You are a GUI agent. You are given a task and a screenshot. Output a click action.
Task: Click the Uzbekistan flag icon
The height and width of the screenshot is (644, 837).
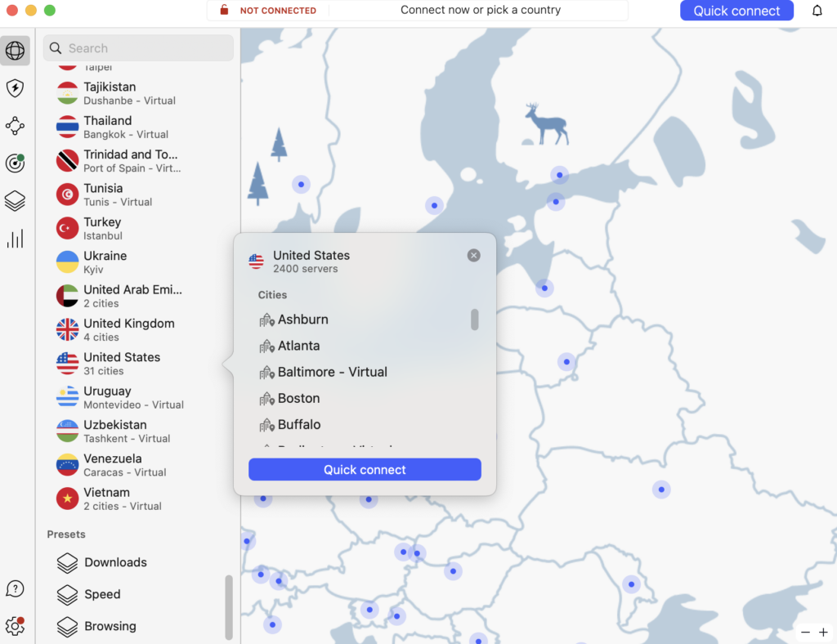[x=67, y=432]
